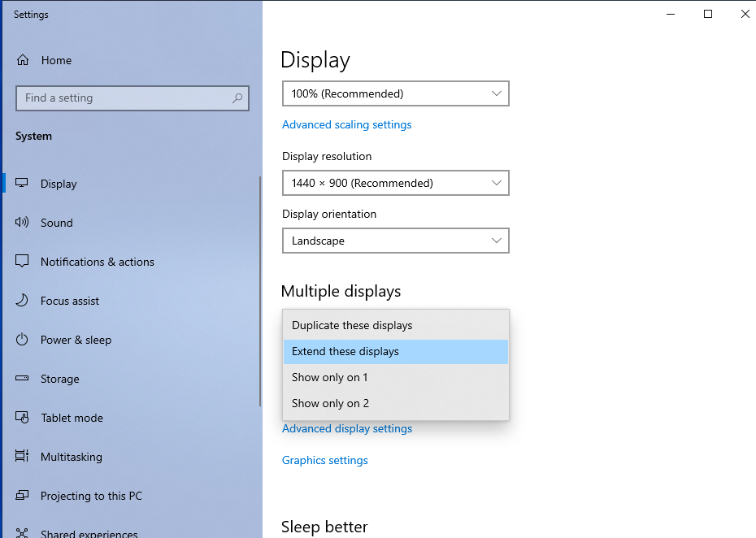756x538 pixels.
Task: Open the scaling 100% (Recommended) dropdown
Action: tap(395, 93)
